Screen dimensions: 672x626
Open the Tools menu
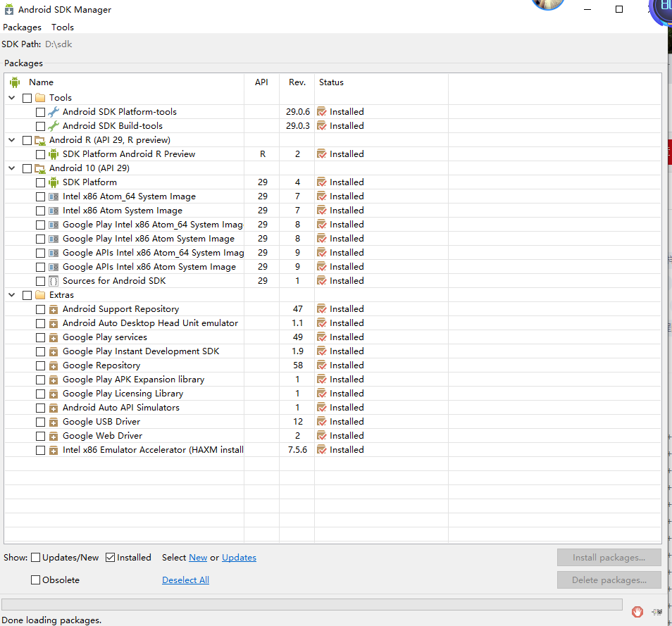[63, 27]
